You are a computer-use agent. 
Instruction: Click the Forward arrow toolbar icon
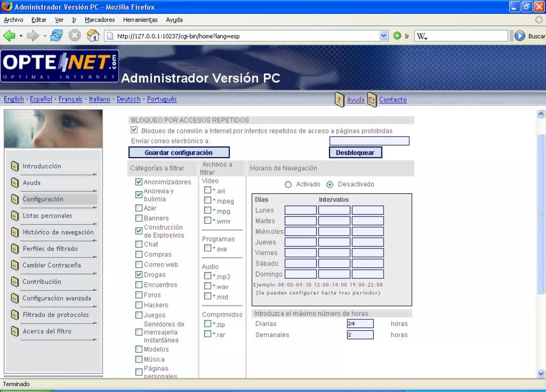[33, 35]
